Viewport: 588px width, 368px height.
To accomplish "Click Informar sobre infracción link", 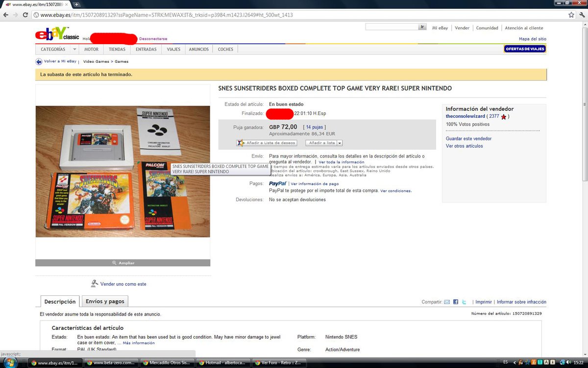I will pyautogui.click(x=521, y=302).
